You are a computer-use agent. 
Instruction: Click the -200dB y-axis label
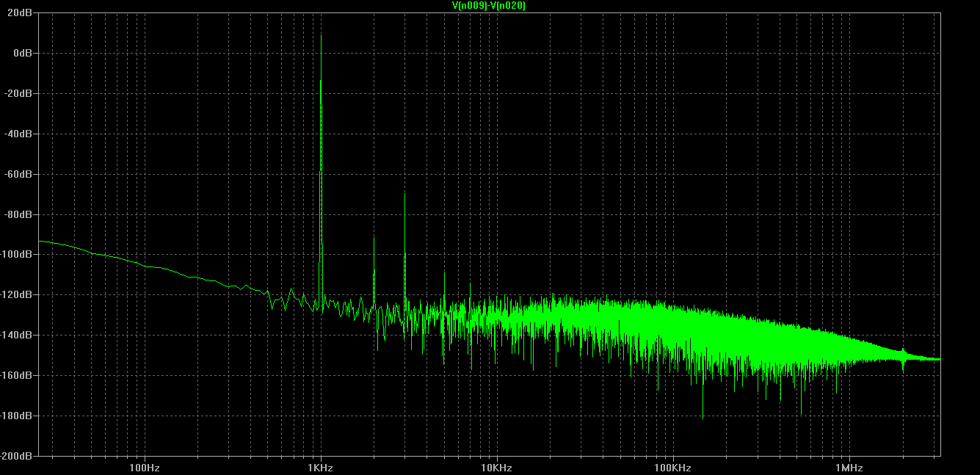tap(16, 455)
